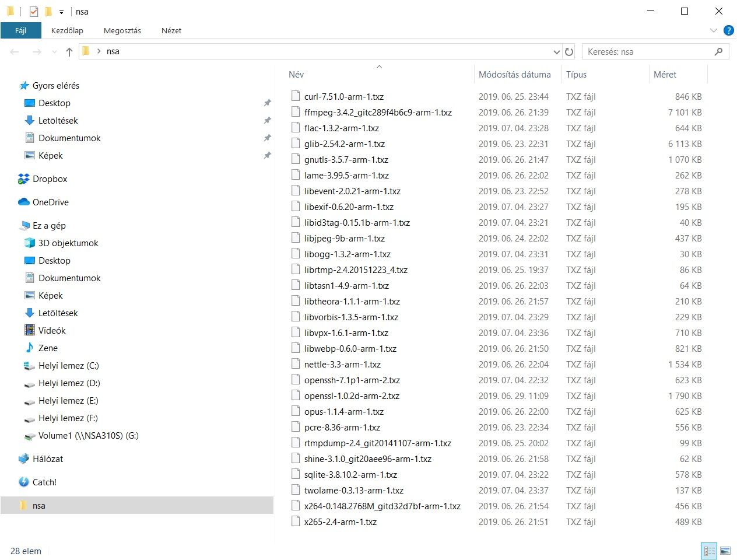This screenshot has width=737, height=560.
Task: Expand the ribbon with the chevron
Action: coord(714,30)
